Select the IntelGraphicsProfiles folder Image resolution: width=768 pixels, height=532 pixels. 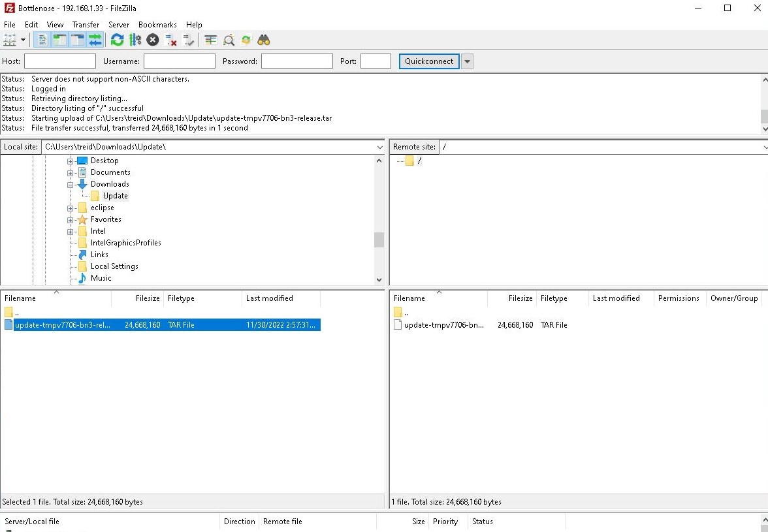(125, 243)
